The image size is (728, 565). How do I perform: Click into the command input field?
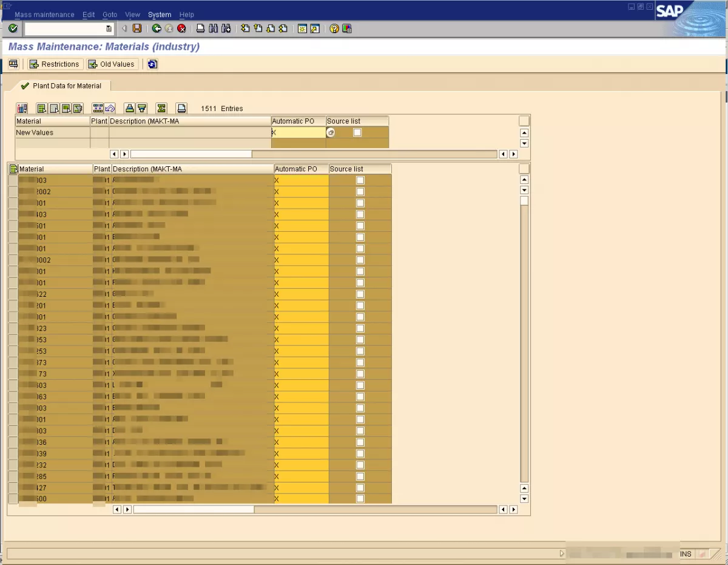click(x=66, y=29)
